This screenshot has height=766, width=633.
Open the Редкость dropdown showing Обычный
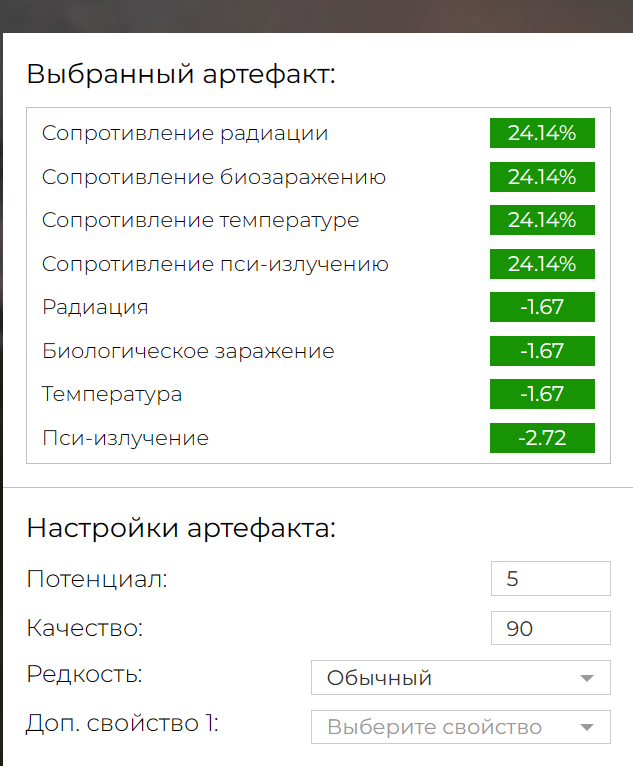point(461,678)
